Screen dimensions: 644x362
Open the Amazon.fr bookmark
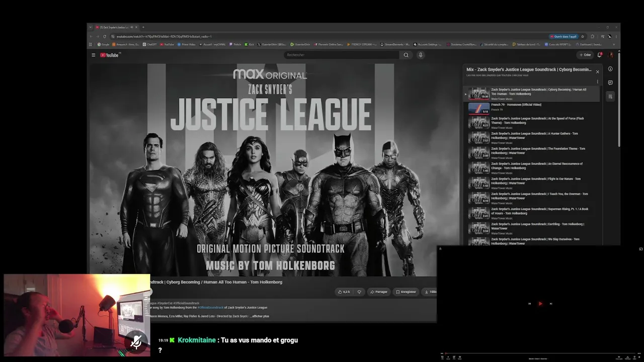click(x=124, y=44)
